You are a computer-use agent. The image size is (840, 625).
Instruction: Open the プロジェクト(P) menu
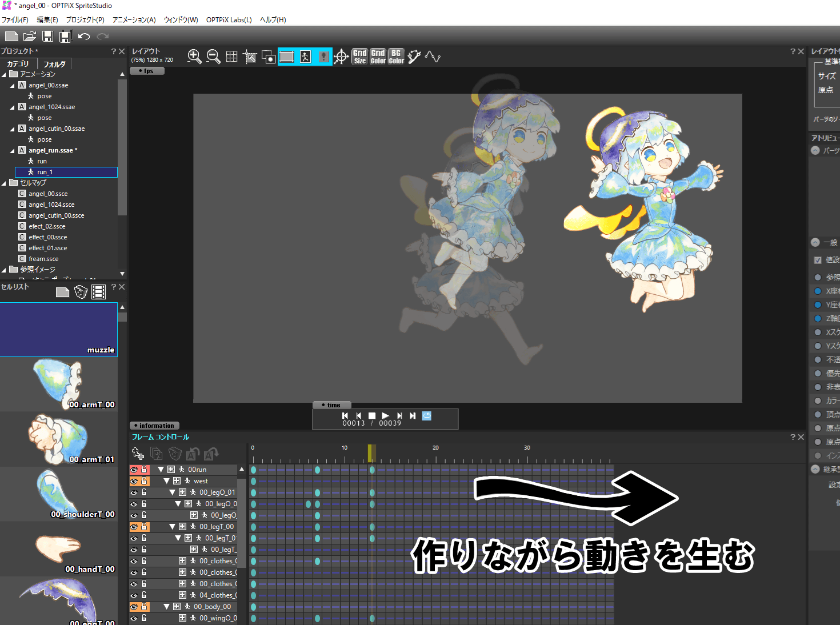tap(85, 19)
